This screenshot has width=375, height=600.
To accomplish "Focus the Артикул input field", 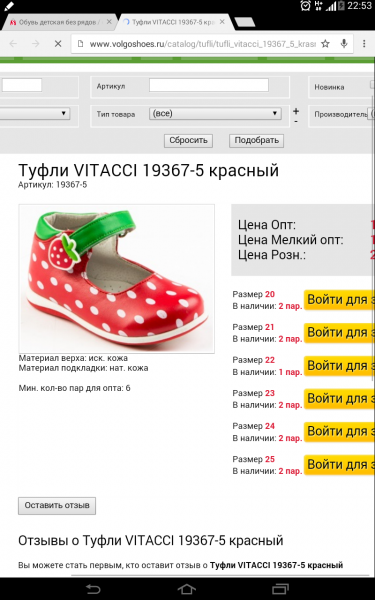I will (x=209, y=85).
